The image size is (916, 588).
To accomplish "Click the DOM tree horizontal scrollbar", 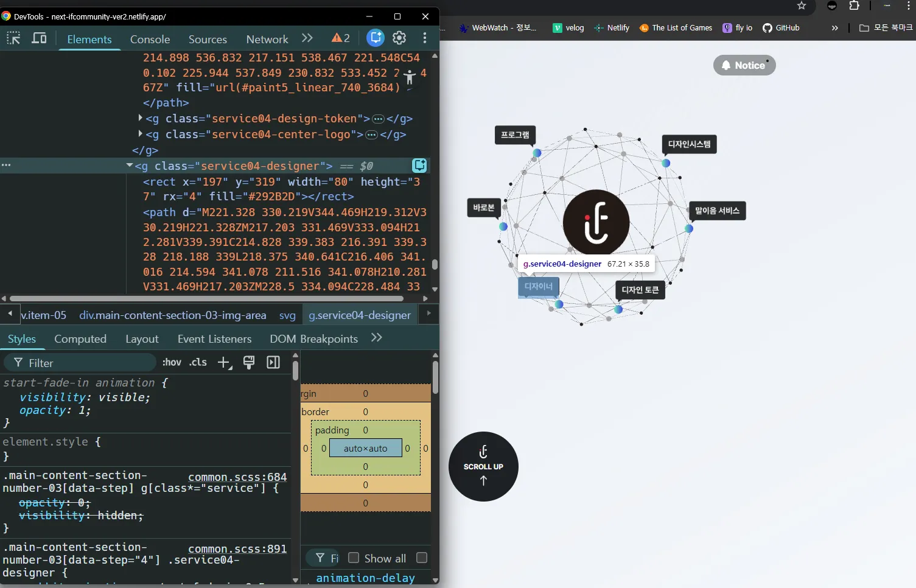I will click(207, 298).
